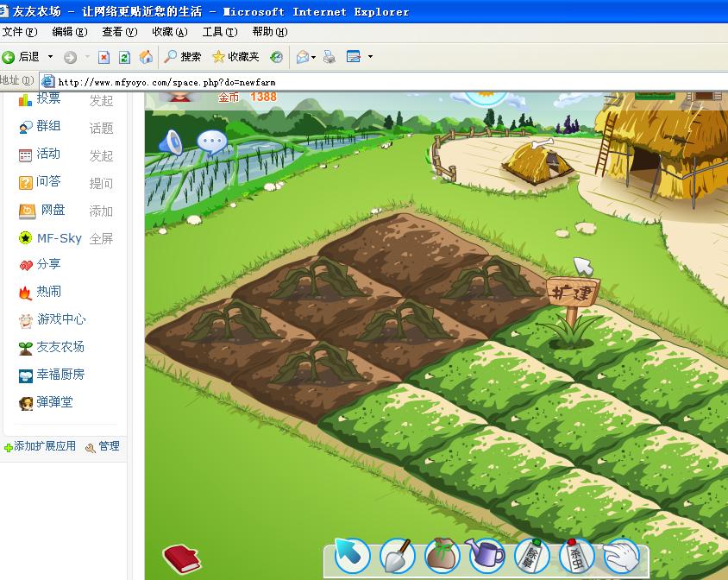
Task: Click the Stop loading icon
Action: coord(104,57)
